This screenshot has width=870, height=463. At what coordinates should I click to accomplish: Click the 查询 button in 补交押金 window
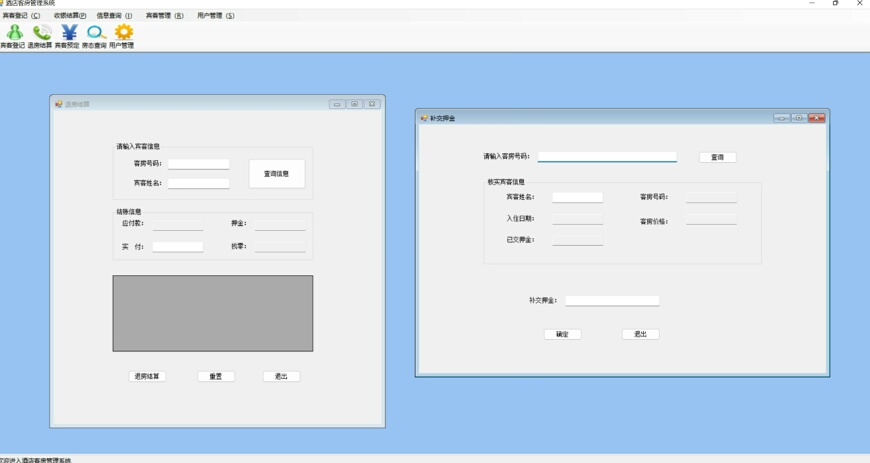(x=717, y=157)
